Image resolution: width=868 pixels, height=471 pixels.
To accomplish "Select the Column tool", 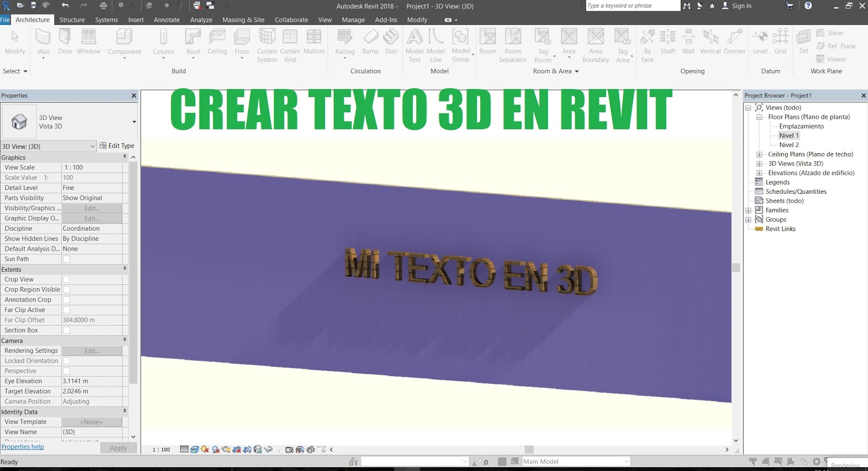I will click(x=163, y=42).
